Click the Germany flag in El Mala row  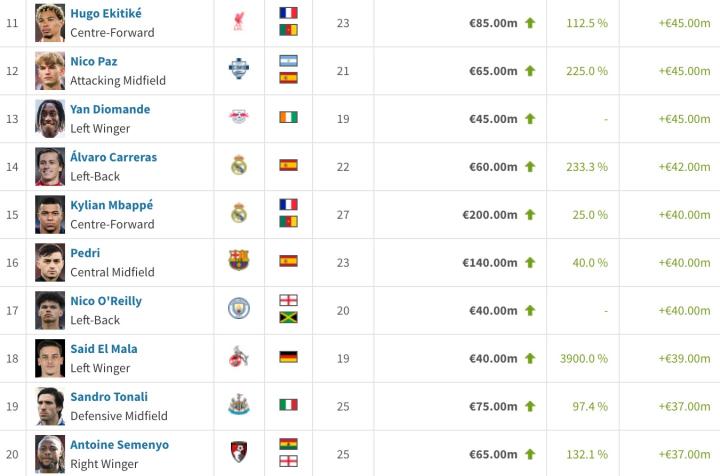pyautogui.click(x=288, y=357)
